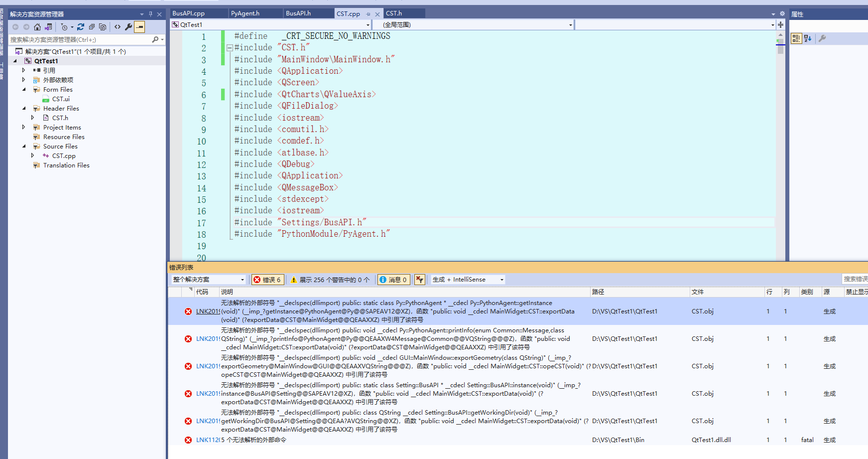Screen dimensions: 868x459
Task: Click the View Code angle-brackets icon
Action: click(118, 27)
